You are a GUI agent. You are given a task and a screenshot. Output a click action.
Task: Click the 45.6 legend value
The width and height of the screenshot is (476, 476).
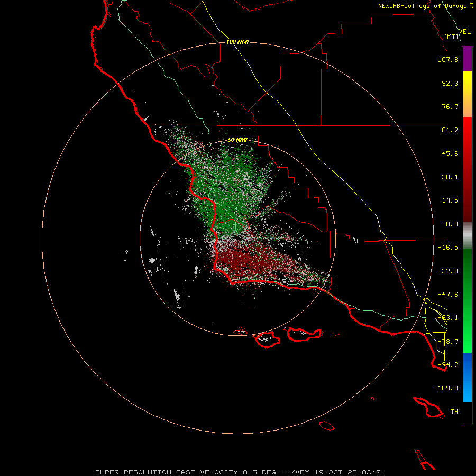click(x=450, y=153)
